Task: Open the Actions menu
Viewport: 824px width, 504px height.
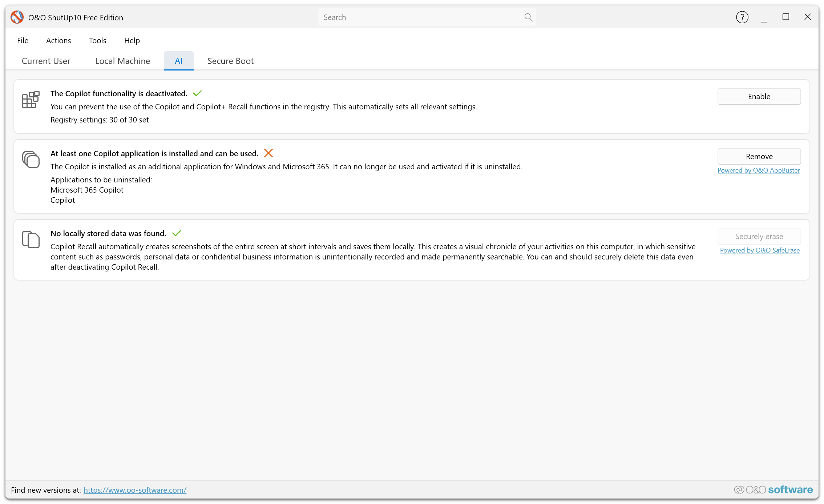Action: 58,40
